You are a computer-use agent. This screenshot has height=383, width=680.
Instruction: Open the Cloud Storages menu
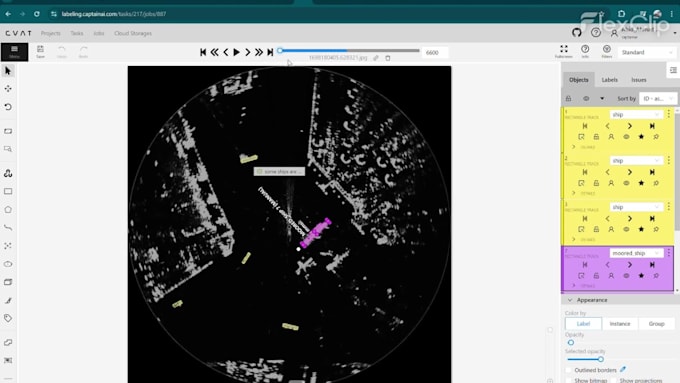(133, 33)
